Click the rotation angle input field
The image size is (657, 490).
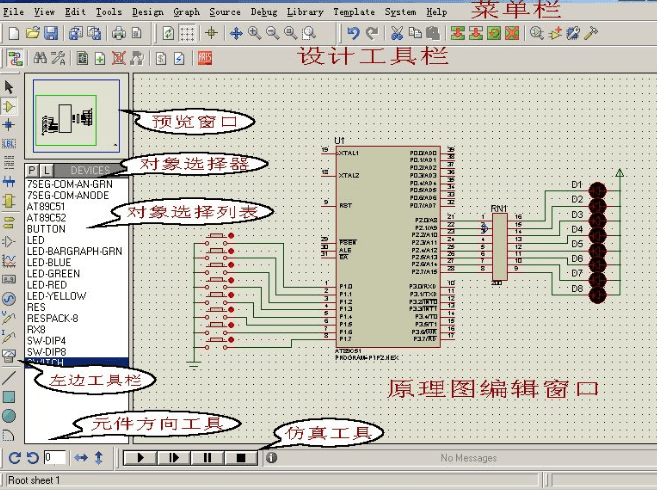click(54, 457)
